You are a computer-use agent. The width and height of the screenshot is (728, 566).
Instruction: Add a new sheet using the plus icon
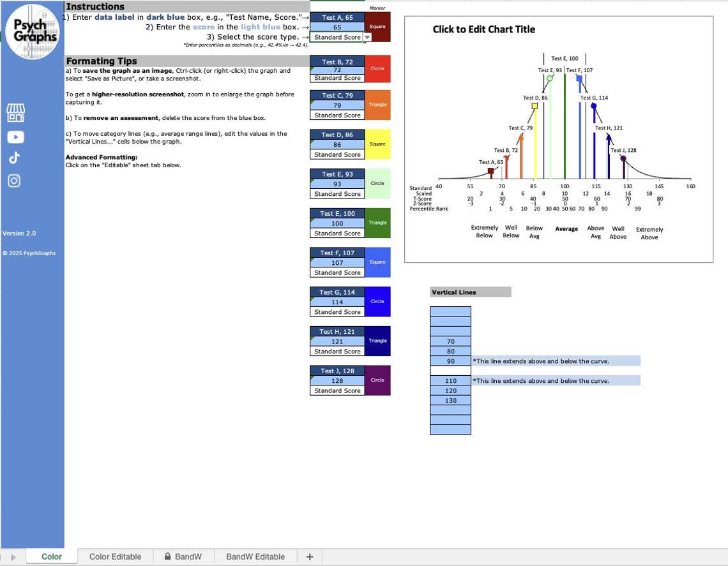click(310, 556)
